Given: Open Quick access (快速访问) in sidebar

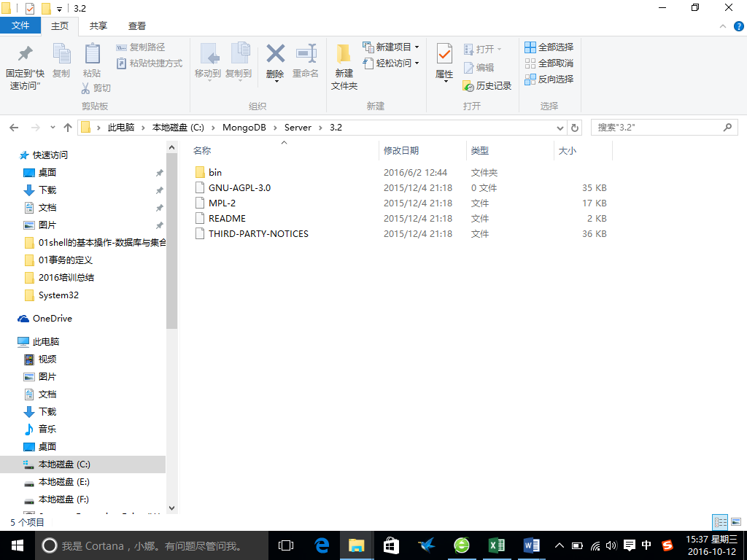Looking at the screenshot, I should [43, 155].
